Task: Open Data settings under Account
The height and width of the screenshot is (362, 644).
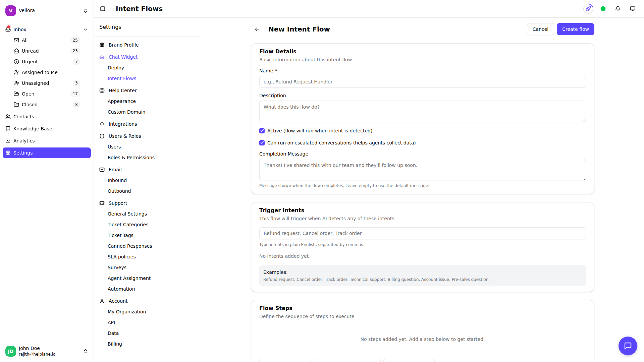Action: (113, 333)
